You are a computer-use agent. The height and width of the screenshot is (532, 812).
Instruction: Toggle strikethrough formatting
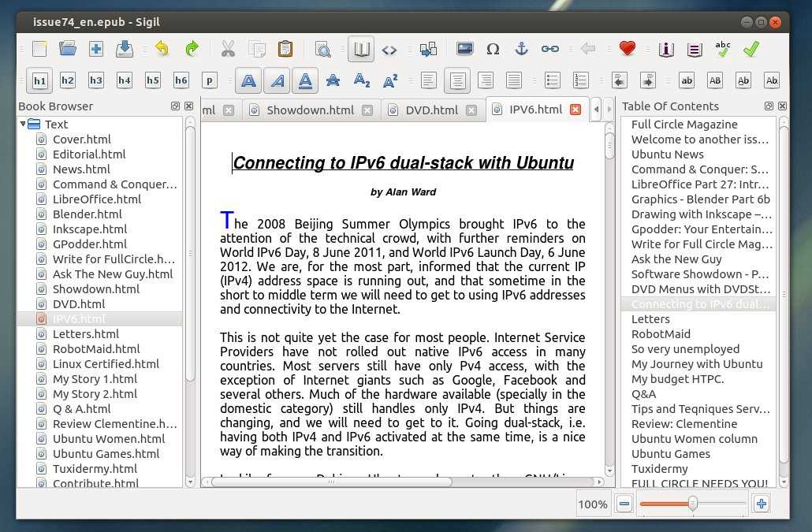(x=333, y=80)
